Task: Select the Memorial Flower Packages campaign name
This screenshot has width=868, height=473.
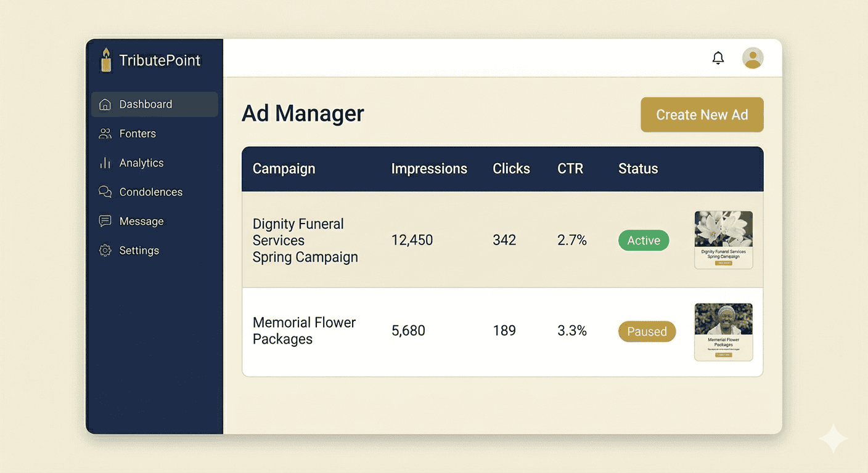Action: point(304,331)
